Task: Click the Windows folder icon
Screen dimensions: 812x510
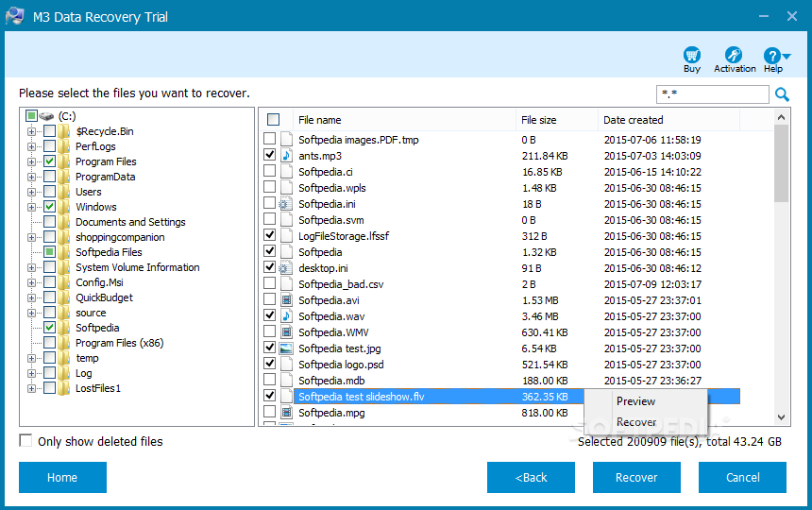Action: (x=64, y=207)
